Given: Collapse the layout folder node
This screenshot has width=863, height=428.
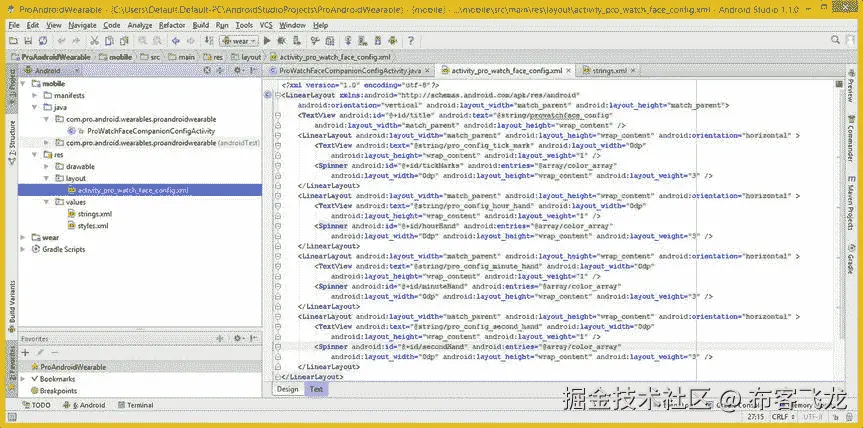Looking at the screenshot, I should (x=47, y=178).
